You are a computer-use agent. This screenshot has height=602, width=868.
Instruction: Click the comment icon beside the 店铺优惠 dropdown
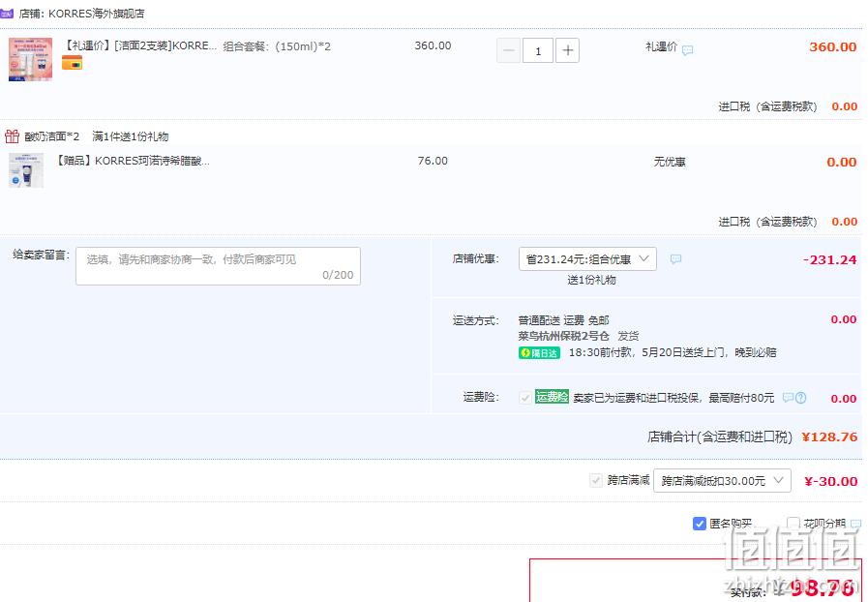(675, 259)
